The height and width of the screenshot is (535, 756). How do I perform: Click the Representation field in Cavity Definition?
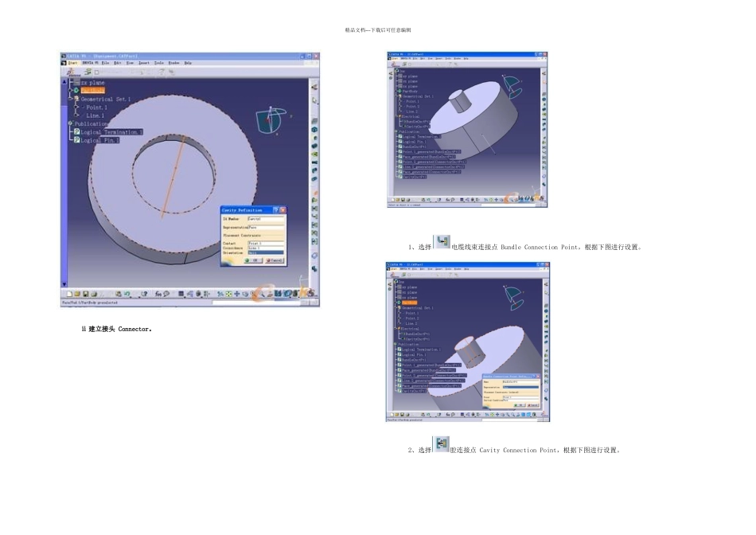click(266, 227)
